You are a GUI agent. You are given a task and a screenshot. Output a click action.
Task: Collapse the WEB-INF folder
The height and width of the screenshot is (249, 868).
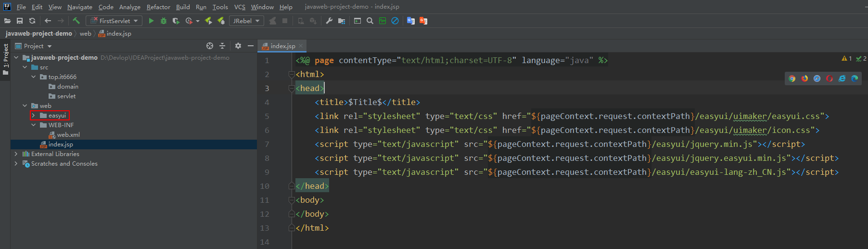[x=33, y=125]
